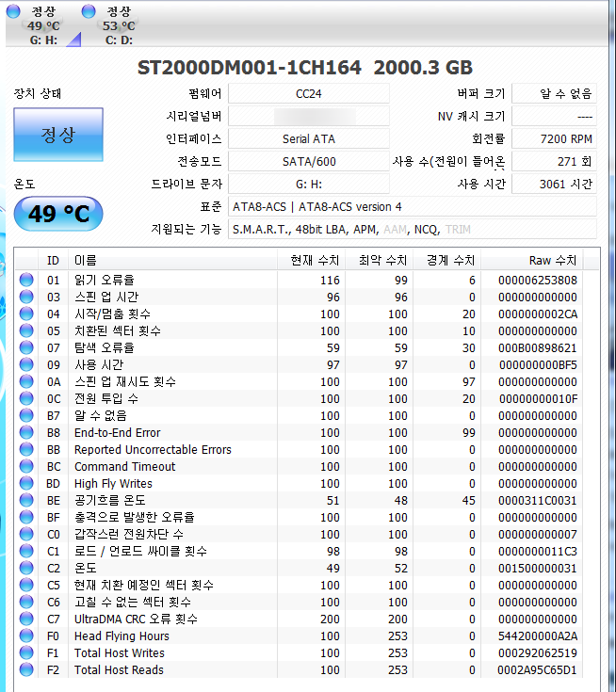Click raw value 001500000031

[x=538, y=569]
